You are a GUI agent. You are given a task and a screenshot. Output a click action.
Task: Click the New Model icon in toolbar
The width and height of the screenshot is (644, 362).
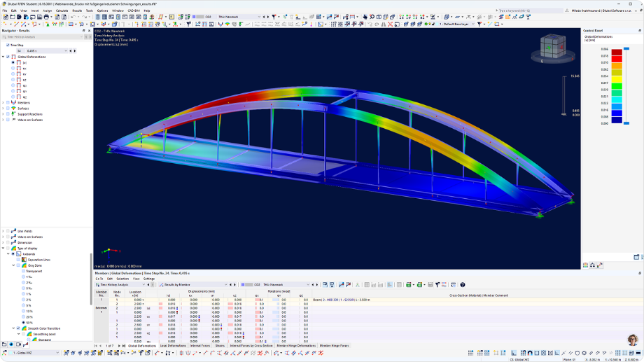(x=6, y=17)
